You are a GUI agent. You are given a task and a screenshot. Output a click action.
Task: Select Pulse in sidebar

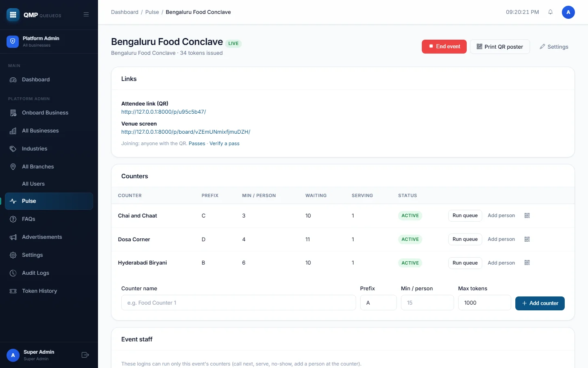pos(49,201)
